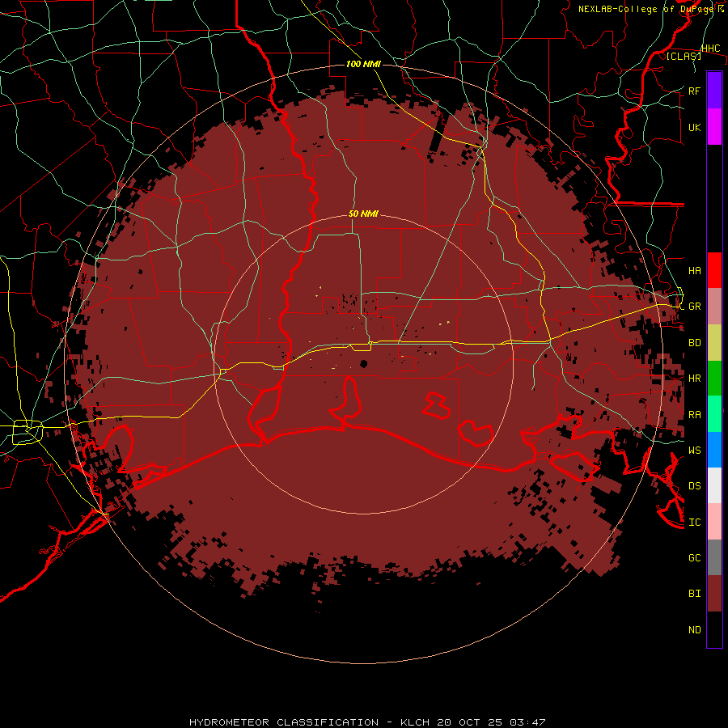Click the 100 NMI range ring label

click(x=363, y=64)
